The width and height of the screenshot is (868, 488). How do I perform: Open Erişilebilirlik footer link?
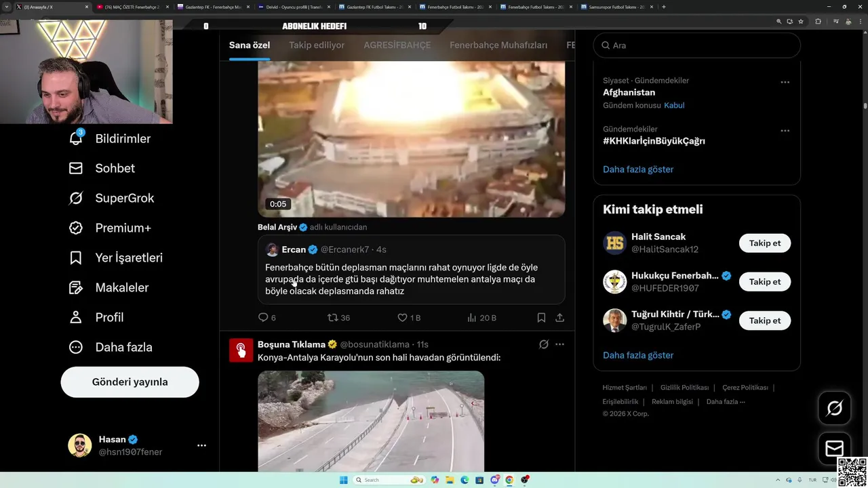[620, 401]
